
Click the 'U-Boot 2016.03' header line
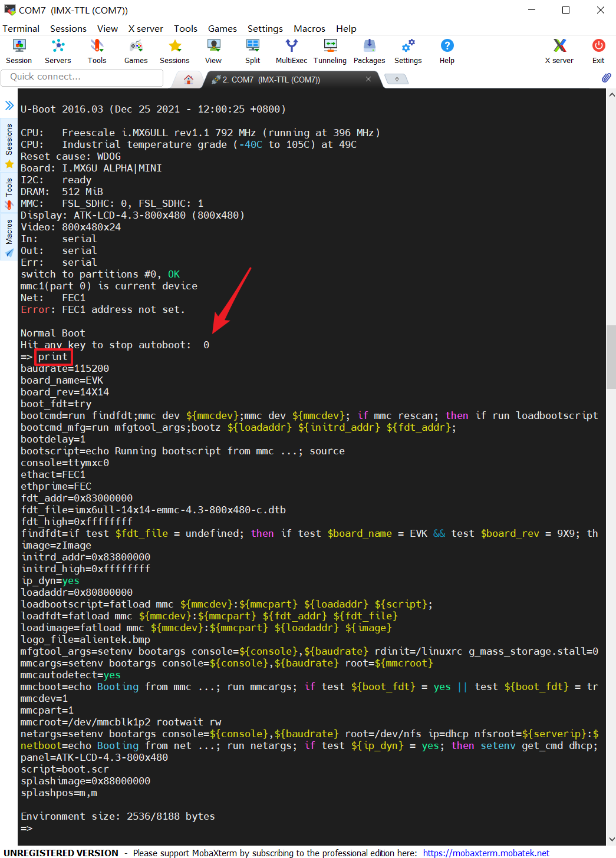click(153, 109)
